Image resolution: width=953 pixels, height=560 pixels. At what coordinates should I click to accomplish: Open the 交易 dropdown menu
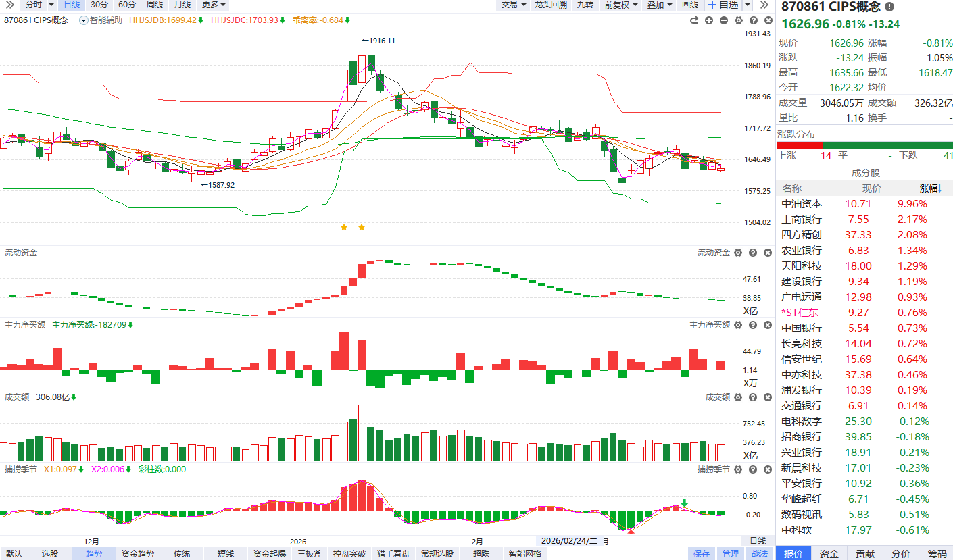click(513, 5)
